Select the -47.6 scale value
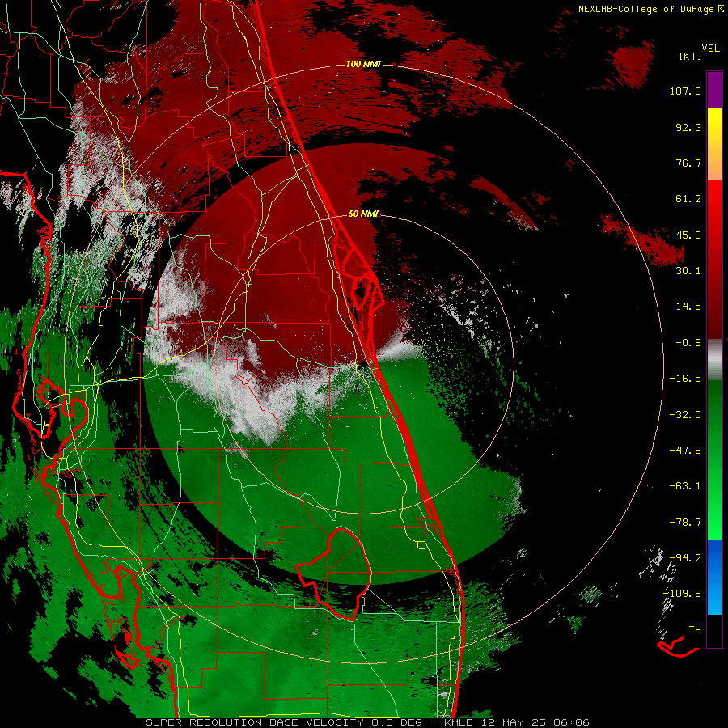This screenshot has height=728, width=728. [x=685, y=451]
